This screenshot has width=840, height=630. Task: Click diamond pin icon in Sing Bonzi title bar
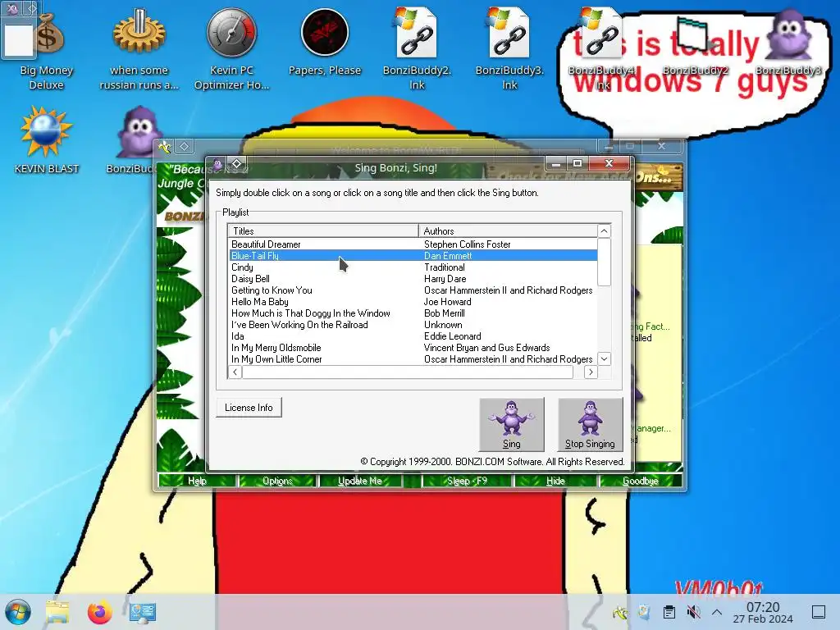237,163
